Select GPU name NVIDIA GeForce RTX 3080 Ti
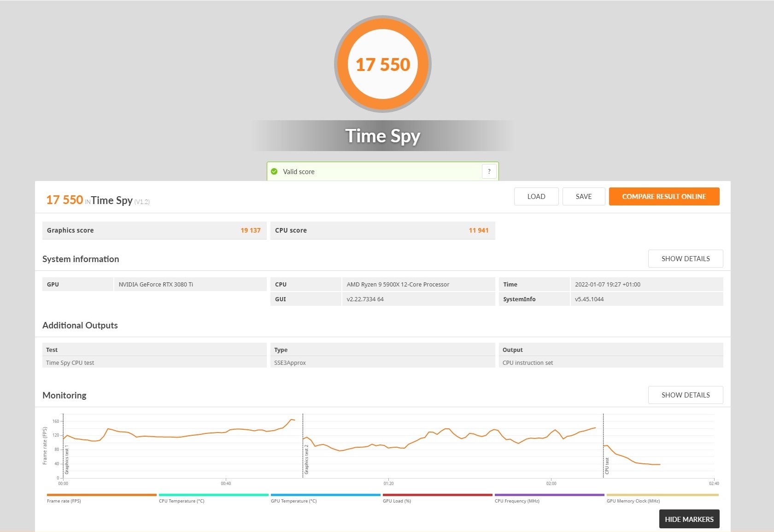Image resolution: width=774 pixels, height=532 pixels. tap(156, 284)
